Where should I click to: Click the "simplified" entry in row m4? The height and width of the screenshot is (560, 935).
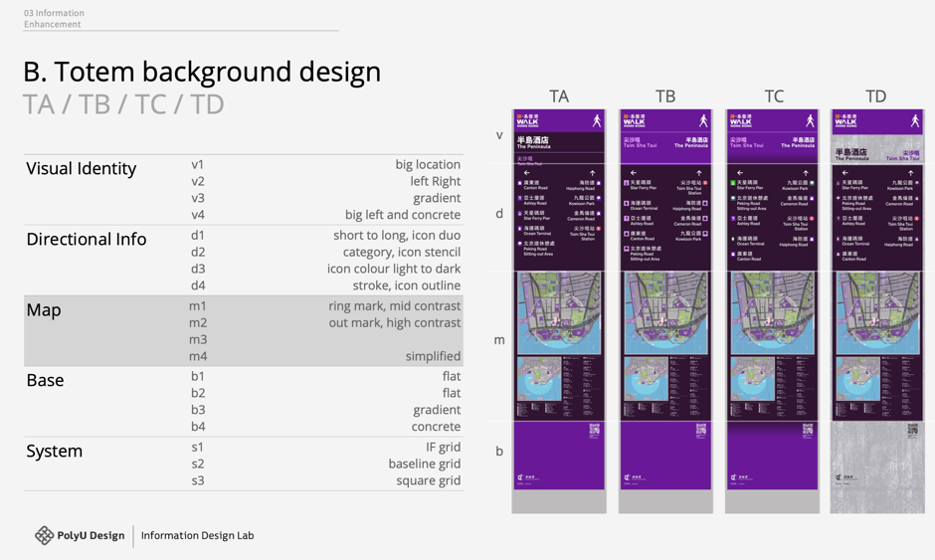click(433, 356)
